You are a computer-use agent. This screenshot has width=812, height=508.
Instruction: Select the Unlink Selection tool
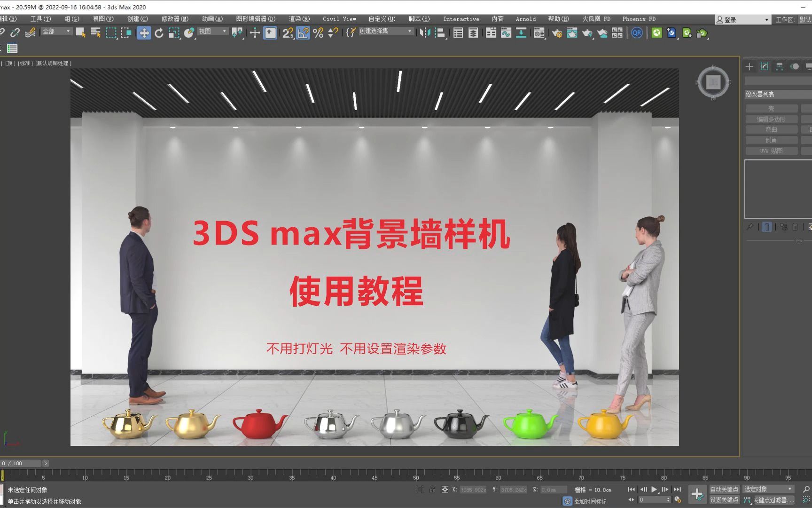(x=15, y=32)
